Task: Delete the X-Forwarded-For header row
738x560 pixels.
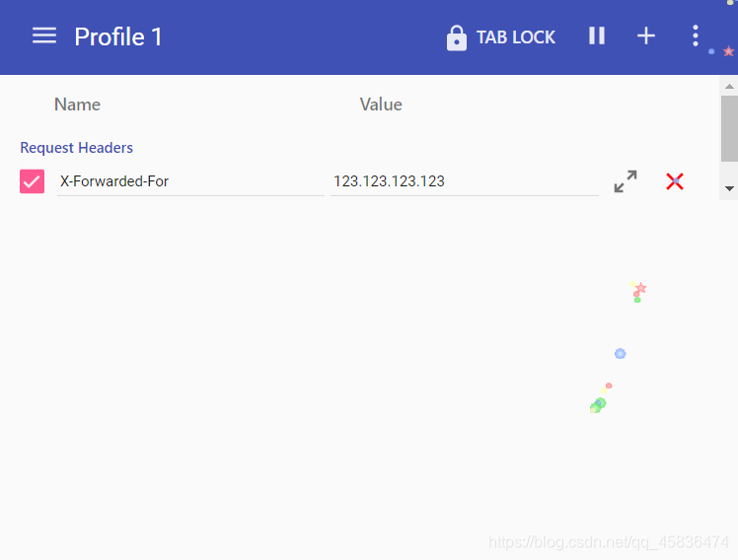Action: point(675,181)
